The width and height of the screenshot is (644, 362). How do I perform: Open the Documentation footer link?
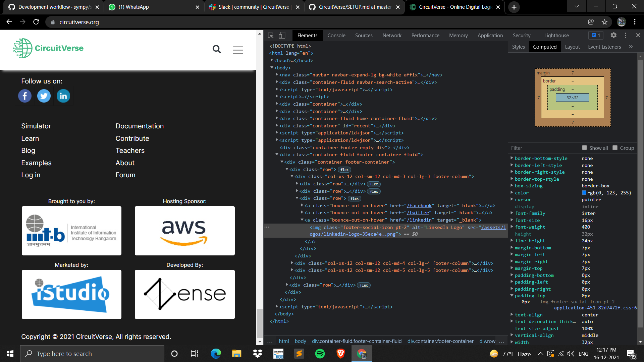pyautogui.click(x=140, y=126)
